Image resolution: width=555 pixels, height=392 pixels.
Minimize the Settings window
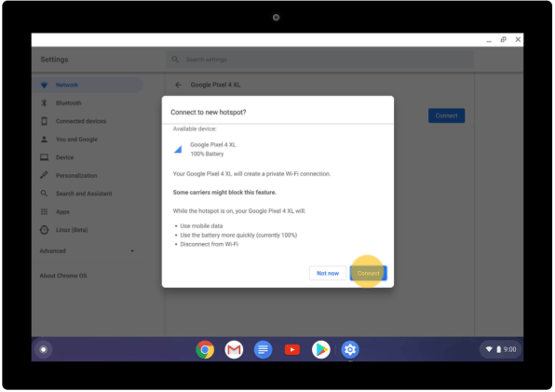click(489, 40)
